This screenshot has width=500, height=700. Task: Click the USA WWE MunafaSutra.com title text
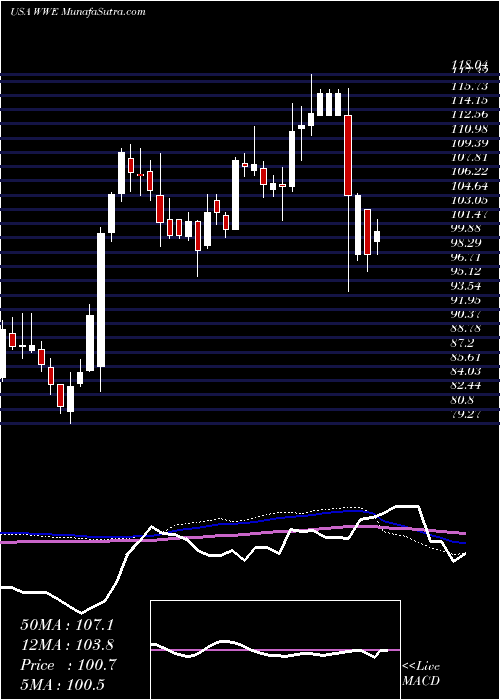coord(78,12)
